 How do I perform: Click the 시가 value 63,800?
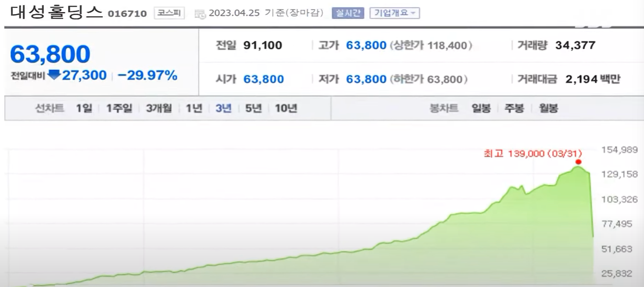264,80
